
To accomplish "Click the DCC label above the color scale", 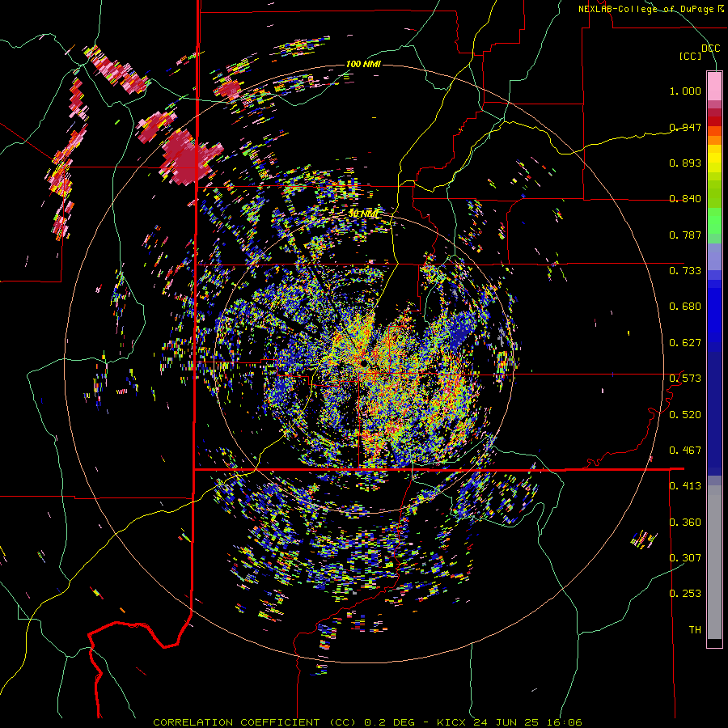I will pyautogui.click(x=711, y=48).
